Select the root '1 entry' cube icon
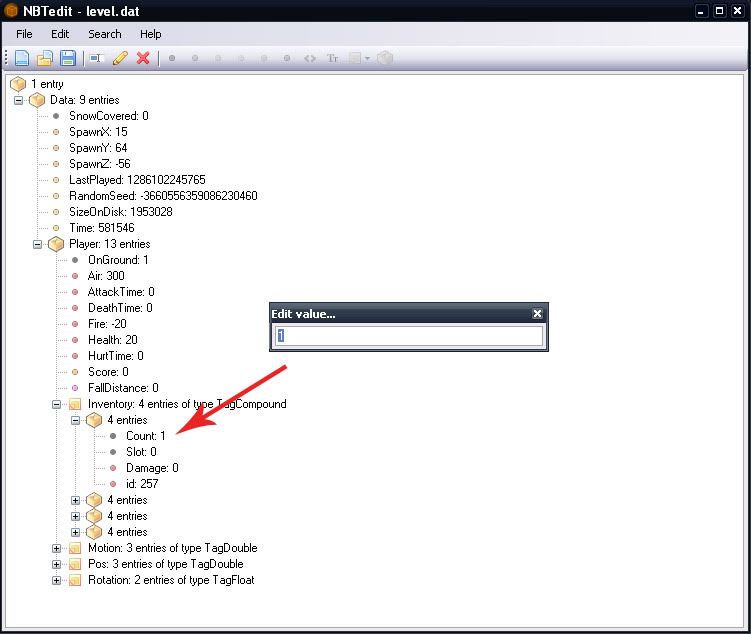751x634 pixels. [18, 84]
